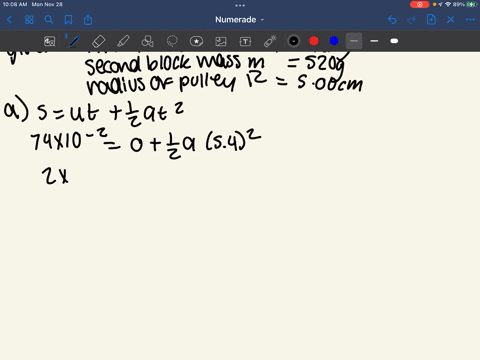The image size is (480, 360).
Task: Add a new page
Action: click(431, 20)
